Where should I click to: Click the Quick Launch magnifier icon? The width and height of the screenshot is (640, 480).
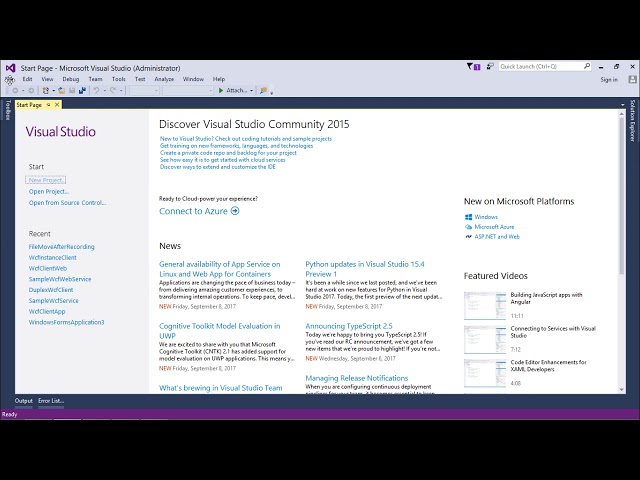coord(587,66)
